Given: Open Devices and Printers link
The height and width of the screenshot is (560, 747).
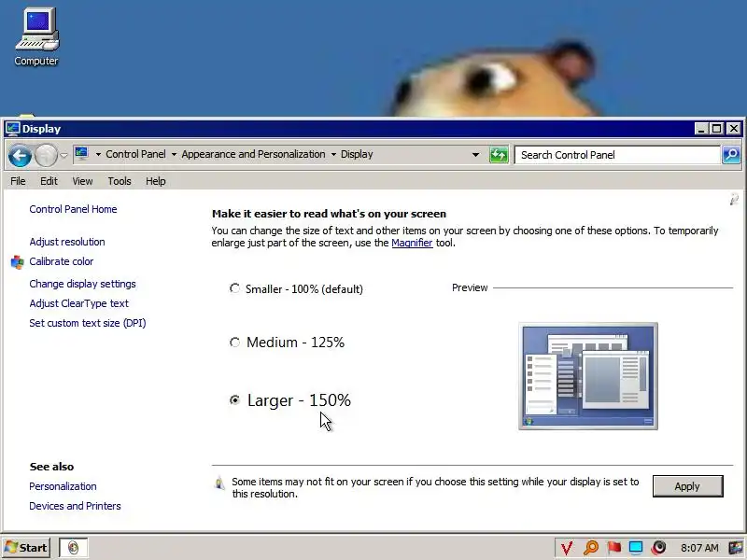Looking at the screenshot, I should pos(75,506).
